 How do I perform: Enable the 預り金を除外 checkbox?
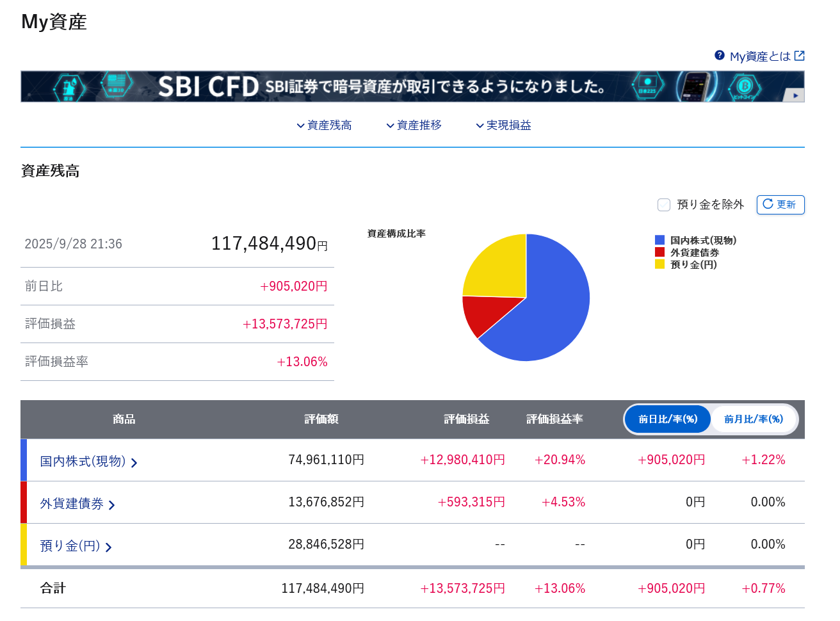[x=664, y=205]
